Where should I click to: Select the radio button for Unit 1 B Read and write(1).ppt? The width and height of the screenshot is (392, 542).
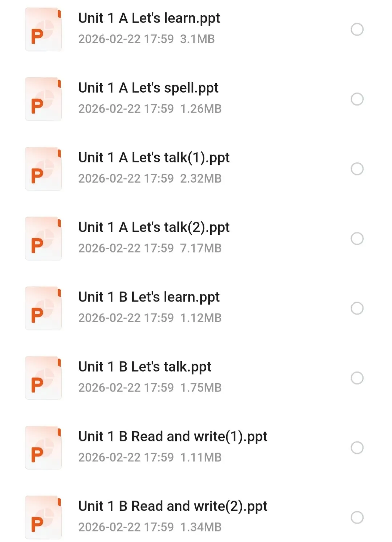pyautogui.click(x=357, y=448)
